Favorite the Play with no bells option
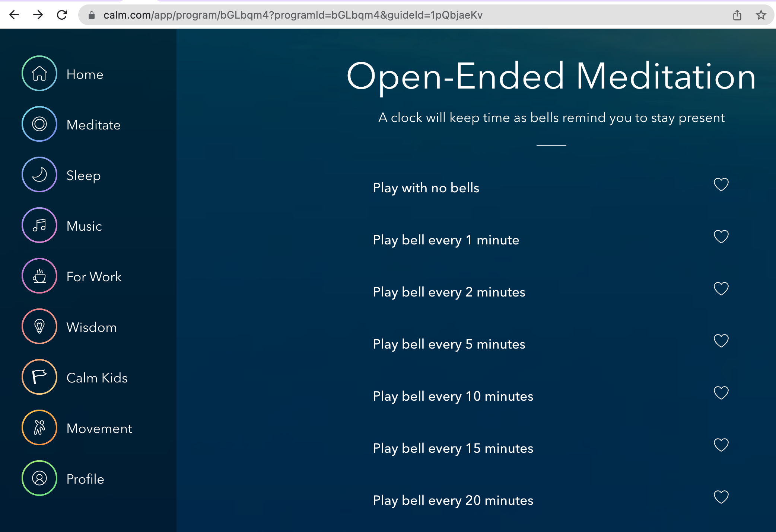The width and height of the screenshot is (776, 532). coord(721,185)
